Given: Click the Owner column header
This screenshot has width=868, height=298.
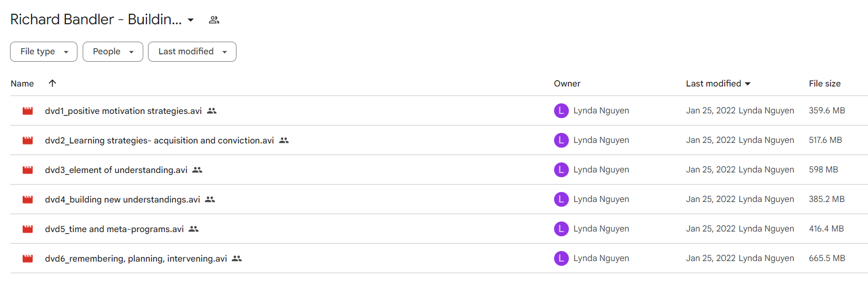Looking at the screenshot, I should [x=567, y=83].
